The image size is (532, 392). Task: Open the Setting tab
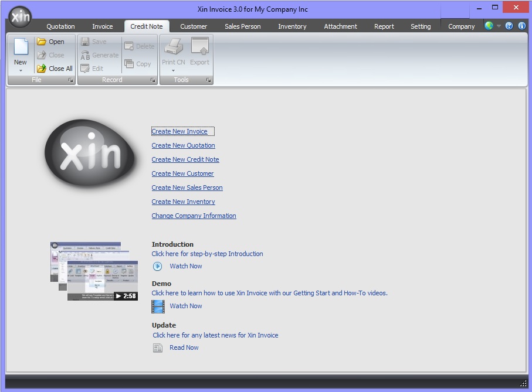(421, 26)
